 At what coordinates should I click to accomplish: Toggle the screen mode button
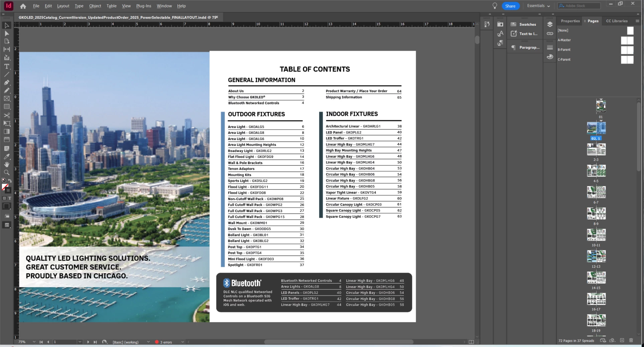click(7, 225)
